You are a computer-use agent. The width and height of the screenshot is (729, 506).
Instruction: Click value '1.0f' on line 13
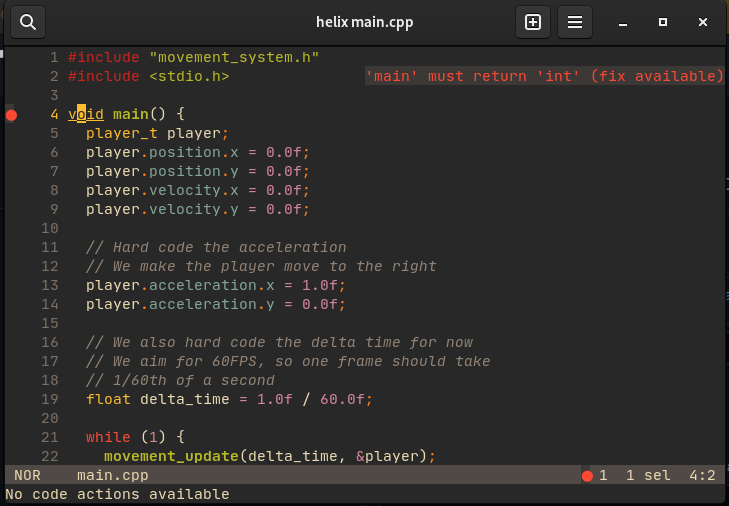320,285
